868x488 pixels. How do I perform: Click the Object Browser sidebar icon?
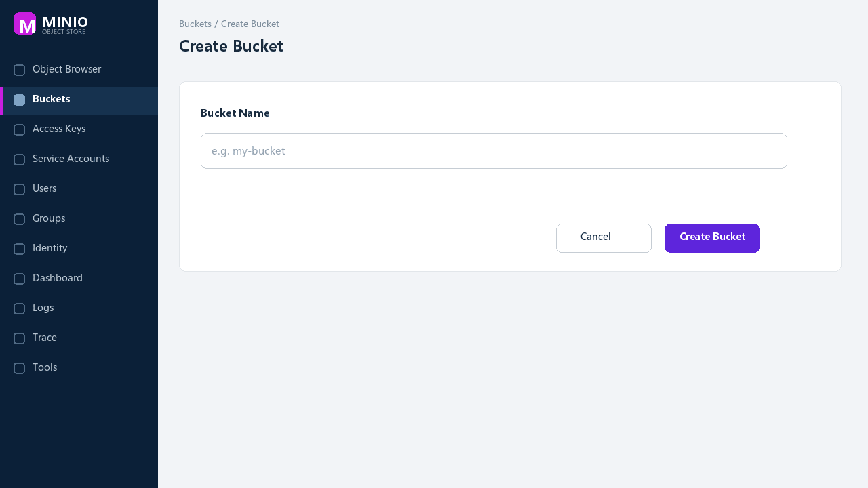20,70
